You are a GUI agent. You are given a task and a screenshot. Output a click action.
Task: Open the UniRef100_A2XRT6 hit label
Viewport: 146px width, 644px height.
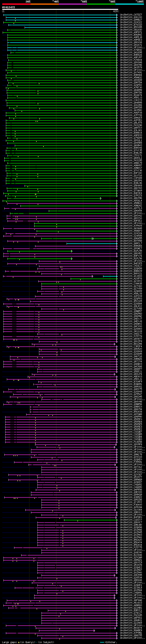[131, 279]
